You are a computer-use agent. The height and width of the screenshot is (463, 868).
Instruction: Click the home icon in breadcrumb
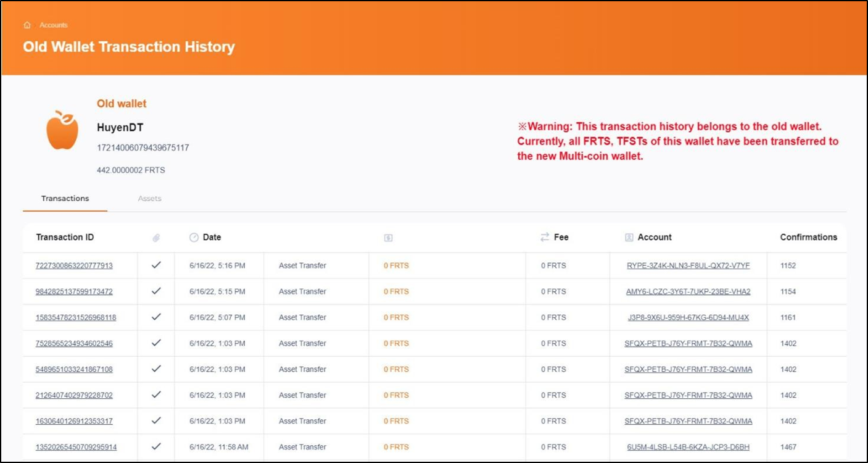click(x=27, y=25)
